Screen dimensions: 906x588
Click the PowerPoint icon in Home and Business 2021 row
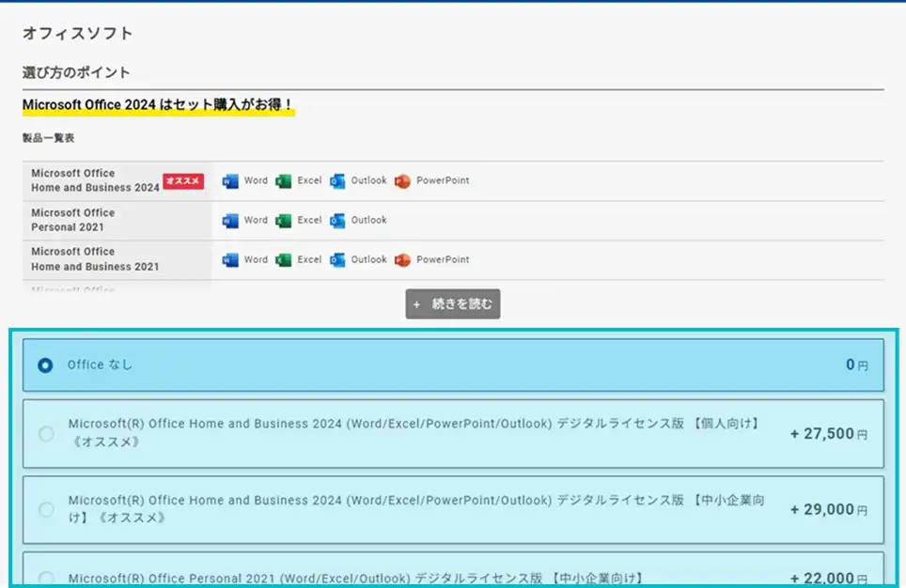tap(403, 260)
